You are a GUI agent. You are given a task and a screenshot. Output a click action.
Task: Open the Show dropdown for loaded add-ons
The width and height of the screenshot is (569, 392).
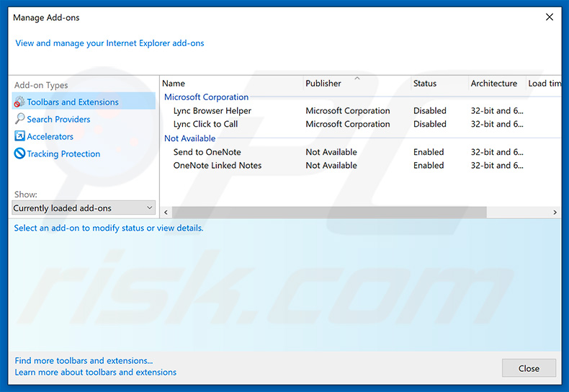pos(84,208)
